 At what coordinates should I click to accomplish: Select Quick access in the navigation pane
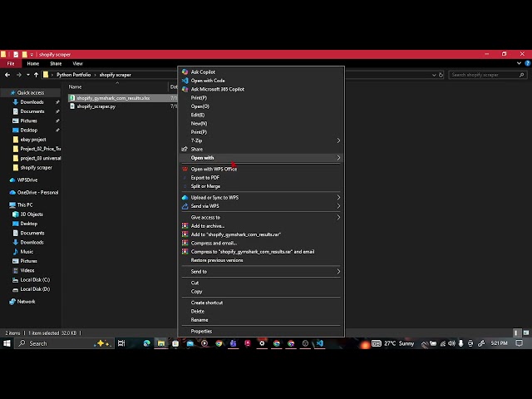pos(31,92)
